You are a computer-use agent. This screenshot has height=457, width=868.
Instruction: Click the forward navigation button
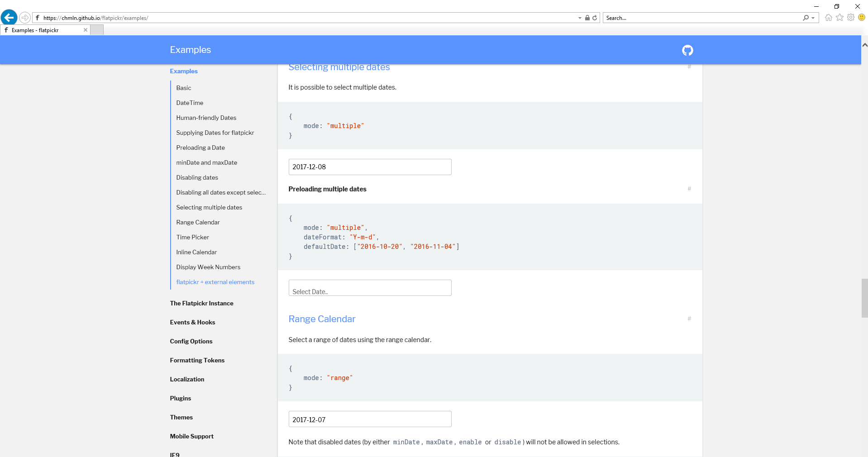25,18
